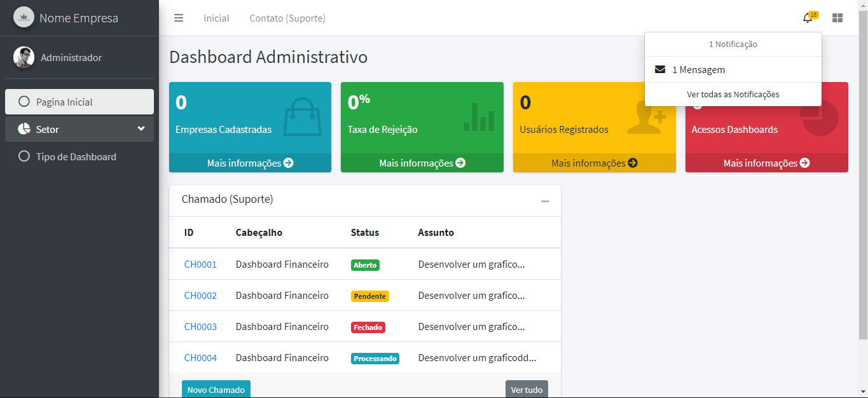Open ticket CH0003 link
868x398 pixels.
click(x=200, y=326)
